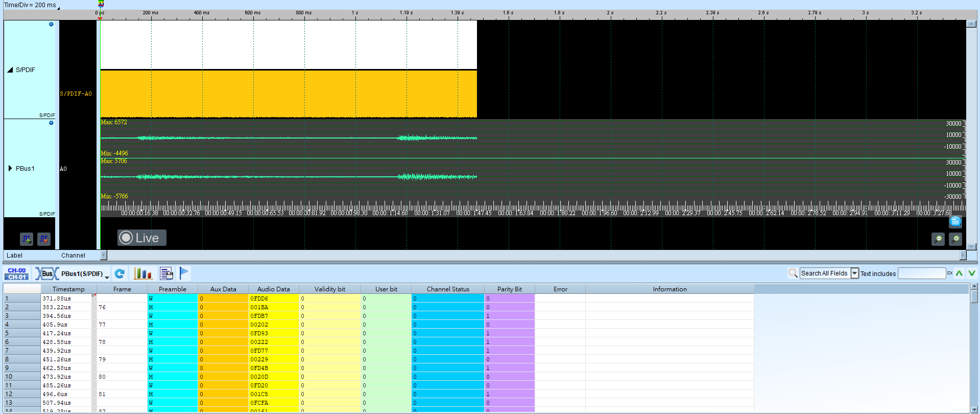The width and height of the screenshot is (980, 414).
Task: Select row number 12 in report
Action: coord(22,394)
